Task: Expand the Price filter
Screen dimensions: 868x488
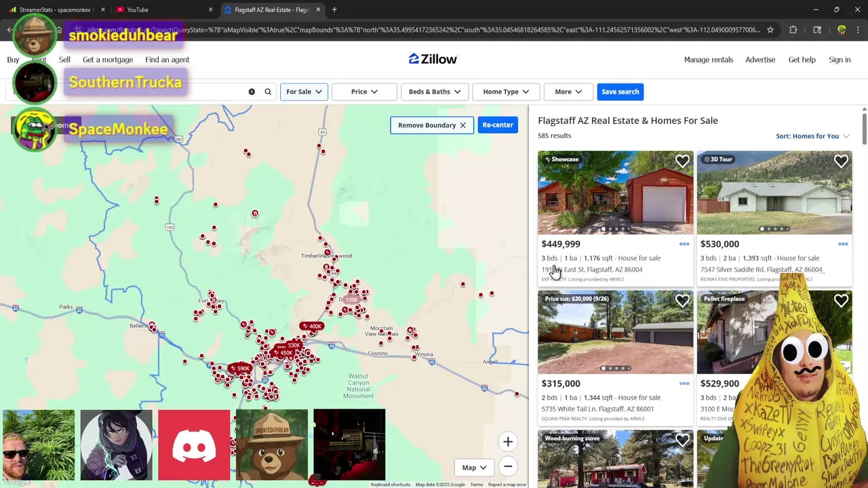Action: click(x=364, y=91)
